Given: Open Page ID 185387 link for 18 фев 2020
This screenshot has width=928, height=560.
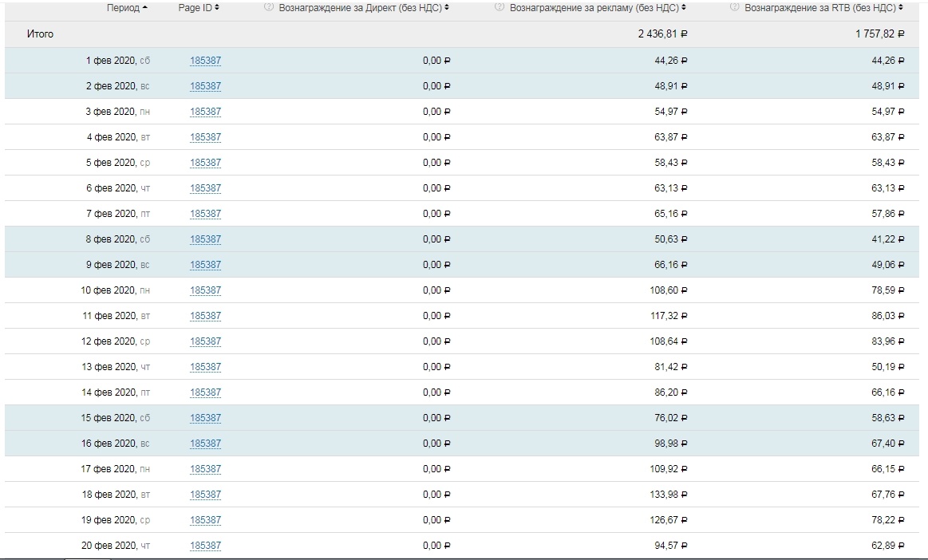Looking at the screenshot, I should pyautogui.click(x=205, y=494).
